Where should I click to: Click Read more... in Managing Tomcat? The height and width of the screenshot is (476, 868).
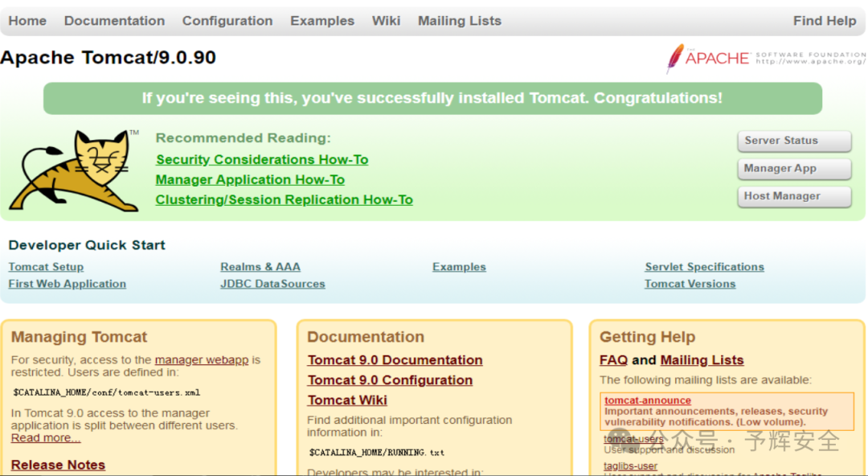point(45,437)
